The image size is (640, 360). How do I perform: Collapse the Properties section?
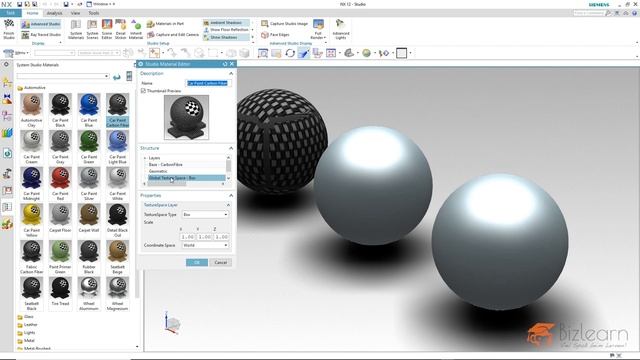coord(231,196)
